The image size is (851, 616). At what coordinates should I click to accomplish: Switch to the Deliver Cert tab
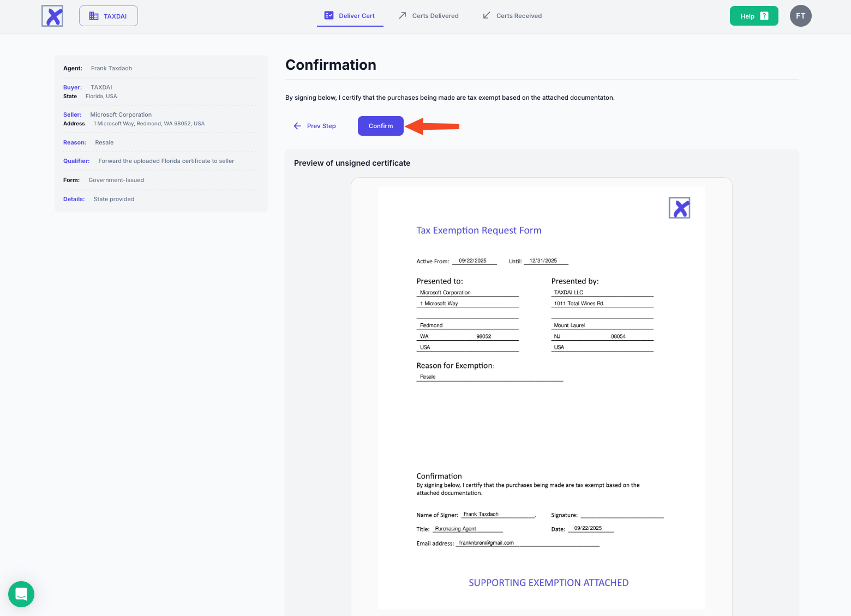tap(356, 16)
